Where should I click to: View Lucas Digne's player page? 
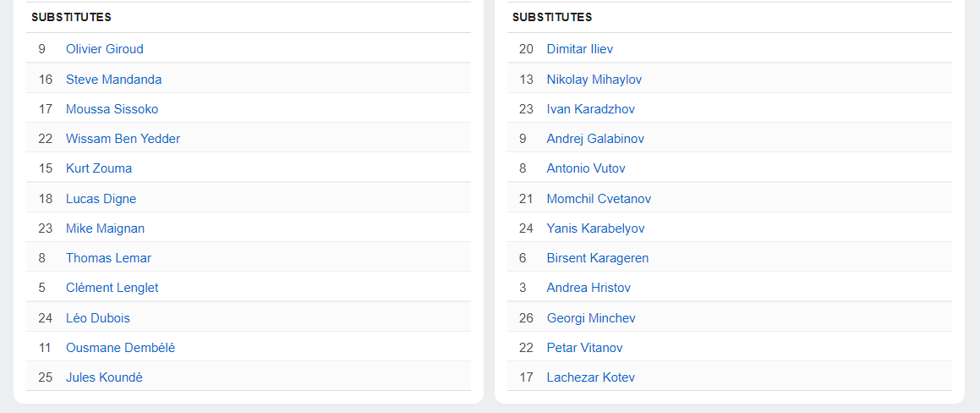point(101,199)
